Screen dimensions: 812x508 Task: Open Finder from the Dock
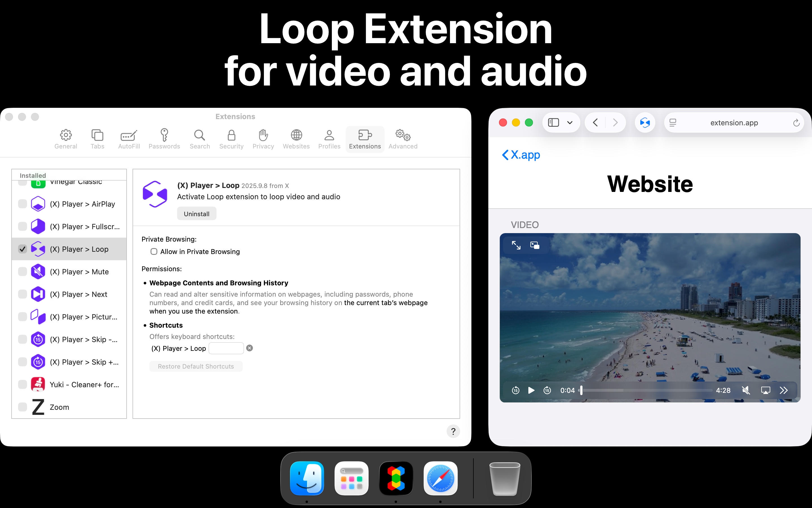[x=307, y=478]
